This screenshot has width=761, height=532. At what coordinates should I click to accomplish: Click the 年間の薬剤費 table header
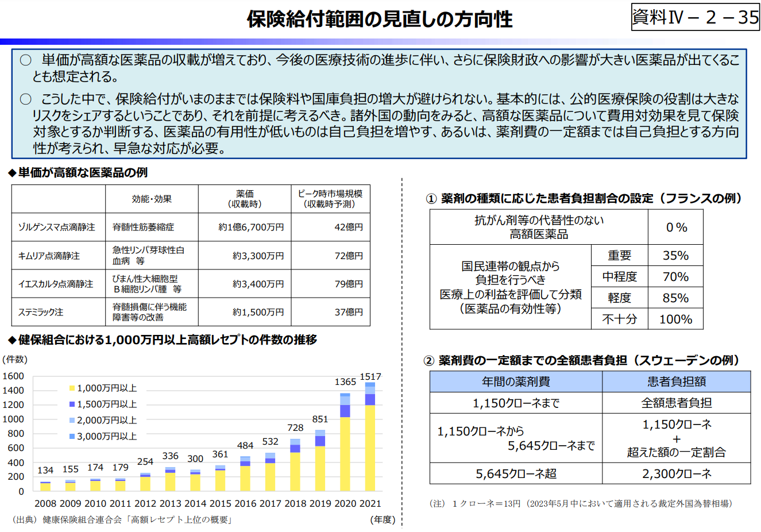[515, 381]
